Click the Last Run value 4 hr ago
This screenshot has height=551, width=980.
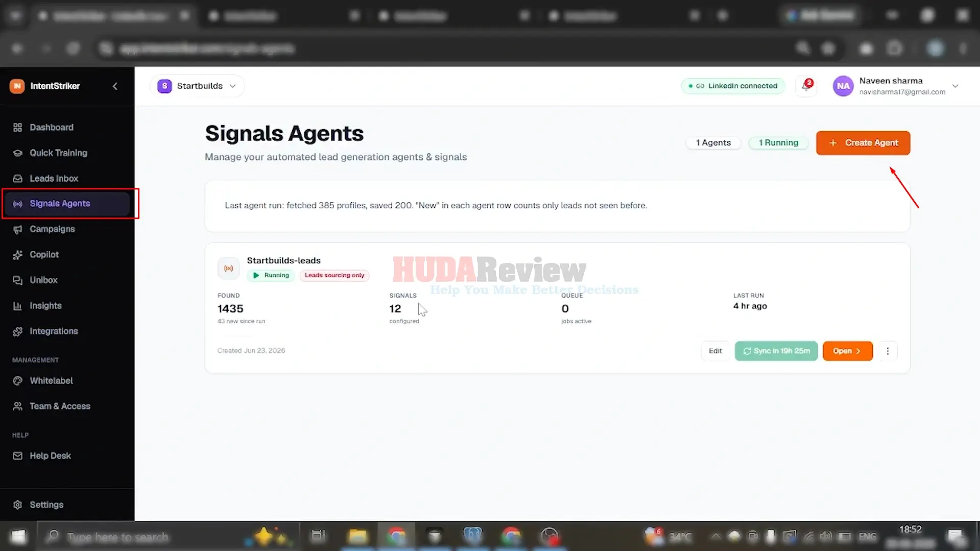750,306
